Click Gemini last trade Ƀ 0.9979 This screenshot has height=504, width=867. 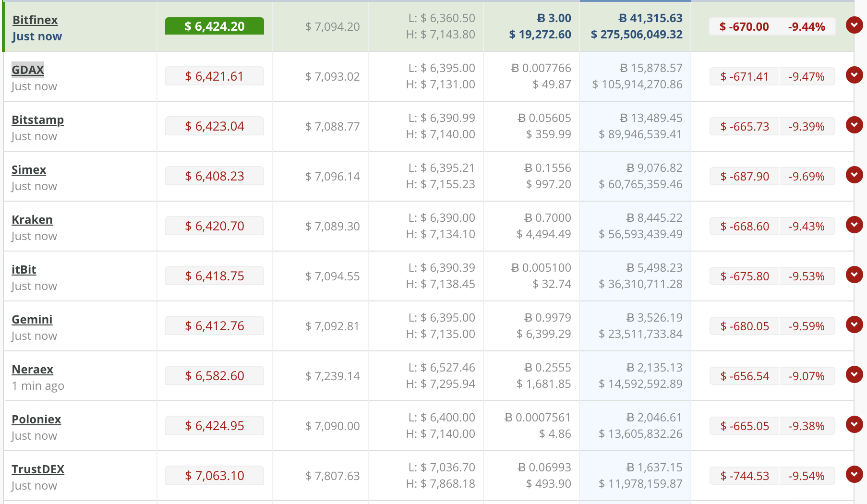(547, 318)
